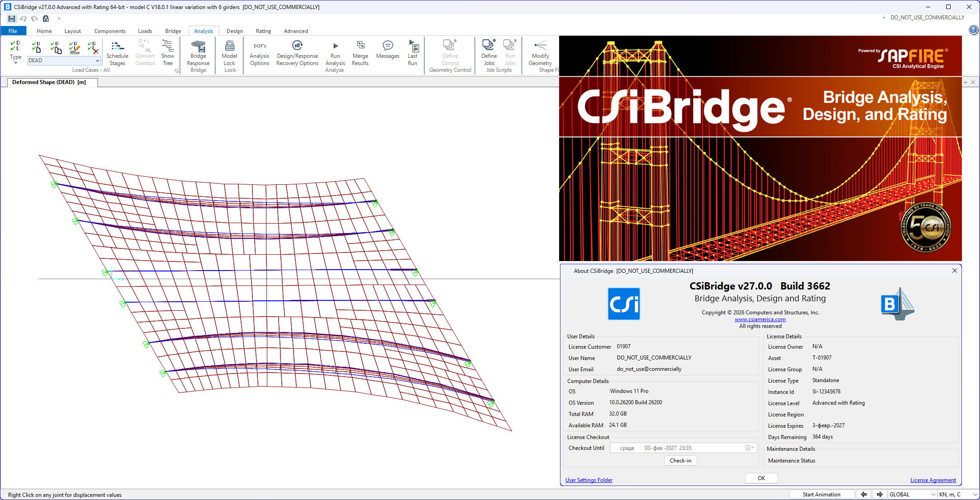Click Start Animation in status bar
980x500 pixels.
821,494
